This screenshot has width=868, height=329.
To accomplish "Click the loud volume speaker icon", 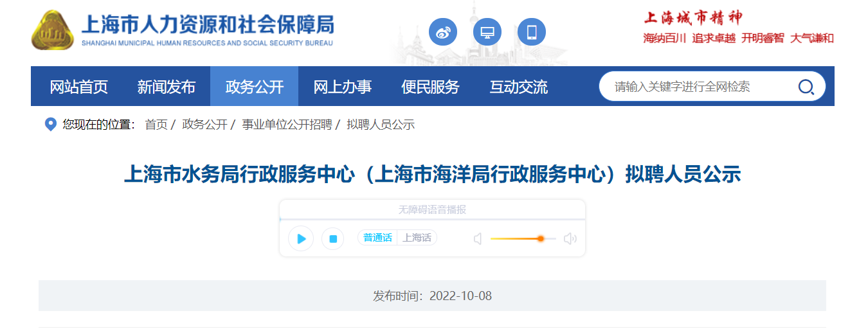I will click(x=570, y=239).
